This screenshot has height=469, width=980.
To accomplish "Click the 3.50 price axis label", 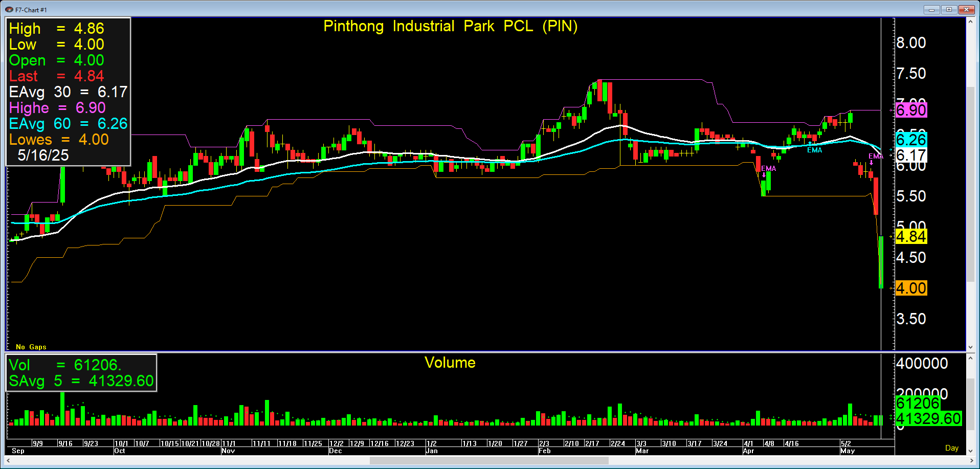I will coord(911,319).
